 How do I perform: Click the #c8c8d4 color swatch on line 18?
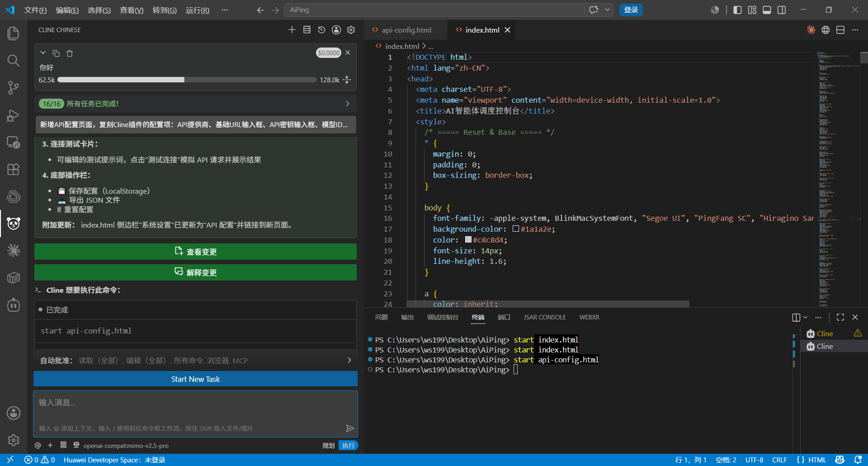[x=468, y=239]
